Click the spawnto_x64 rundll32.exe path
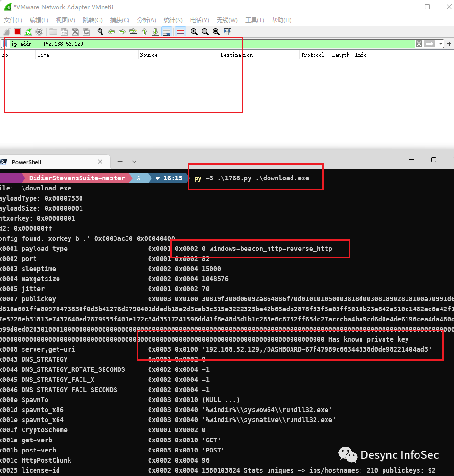This screenshot has height=476, width=454. (268, 420)
